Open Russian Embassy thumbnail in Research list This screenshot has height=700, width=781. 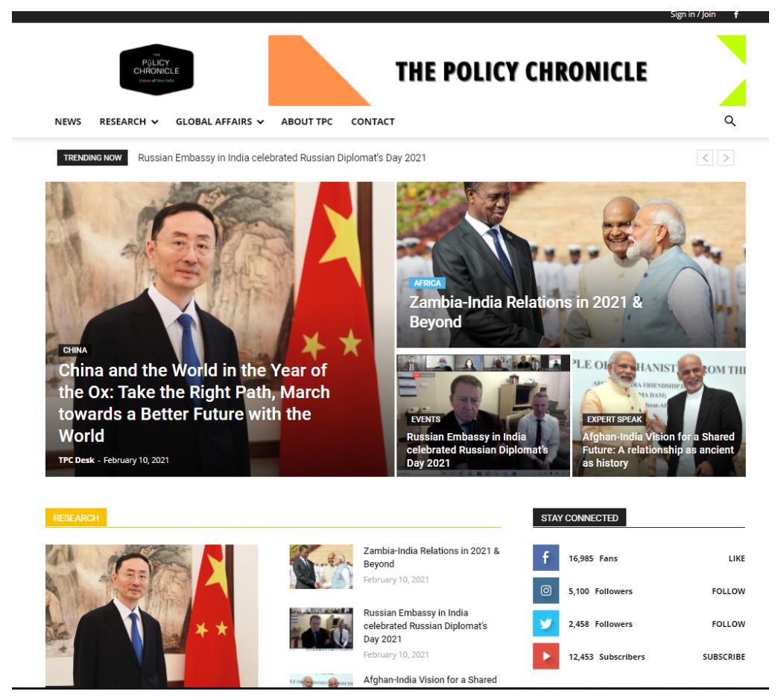coord(321,628)
